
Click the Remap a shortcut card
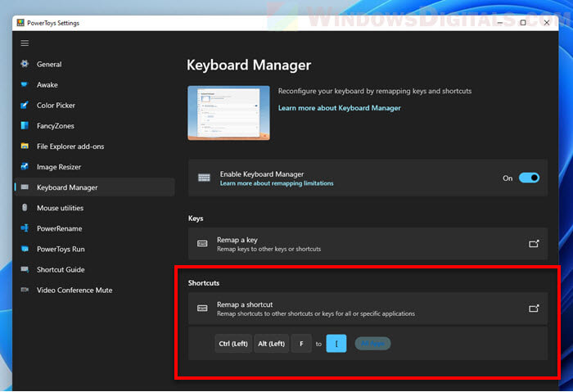tap(368, 309)
